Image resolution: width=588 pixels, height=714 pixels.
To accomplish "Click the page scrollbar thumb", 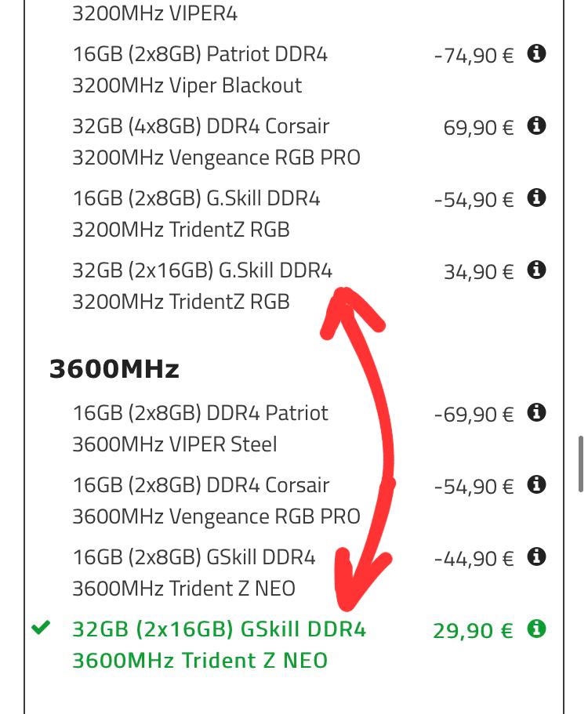I will click(x=580, y=464).
